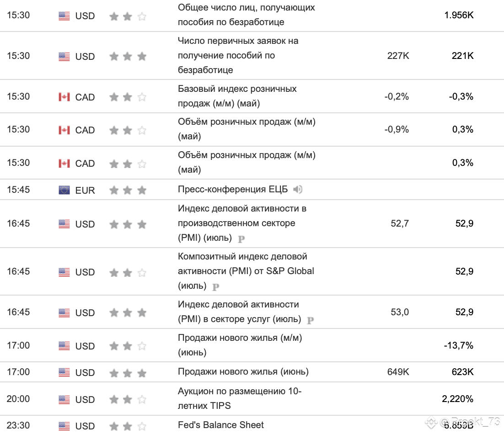The height and width of the screenshot is (434, 504).
Task: Open Продажи нового жилья (м/м) (июнь) event
Action: pos(240,345)
